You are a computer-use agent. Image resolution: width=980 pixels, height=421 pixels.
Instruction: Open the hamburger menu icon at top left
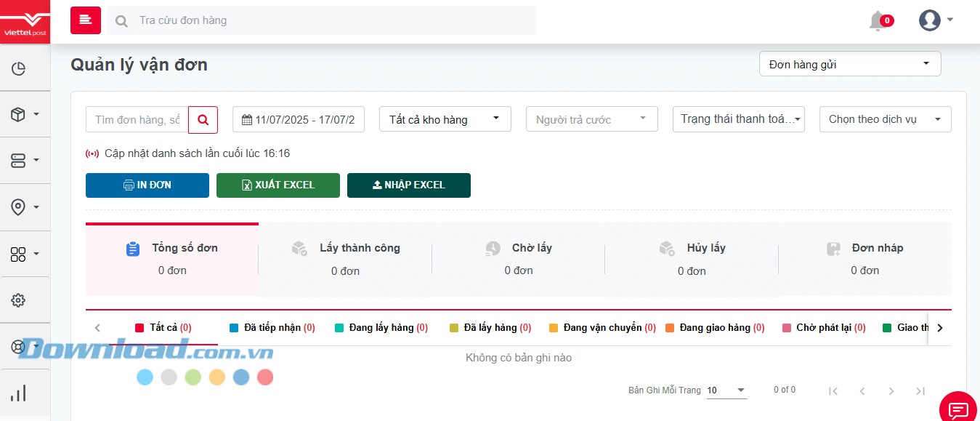[85, 20]
